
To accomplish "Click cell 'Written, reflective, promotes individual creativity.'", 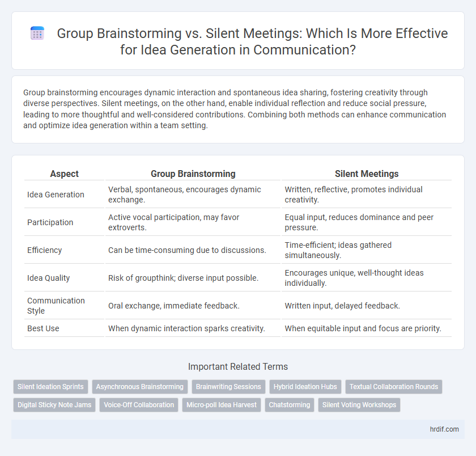I will tap(367, 195).
